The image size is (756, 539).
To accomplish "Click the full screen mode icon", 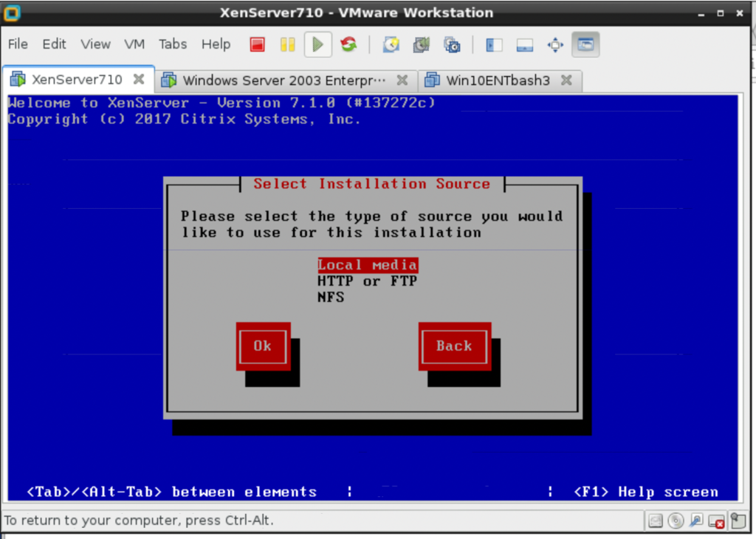I will (555, 45).
